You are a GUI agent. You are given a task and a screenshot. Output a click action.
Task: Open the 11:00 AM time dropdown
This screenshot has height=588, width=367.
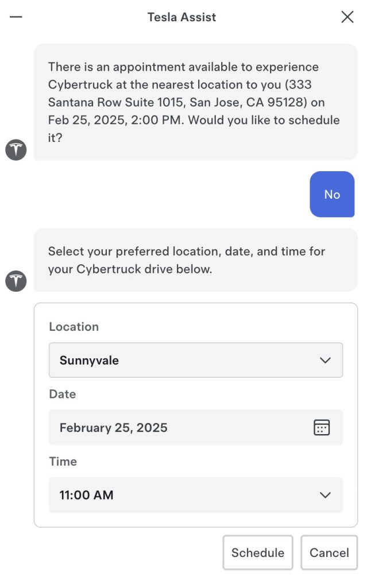point(195,495)
